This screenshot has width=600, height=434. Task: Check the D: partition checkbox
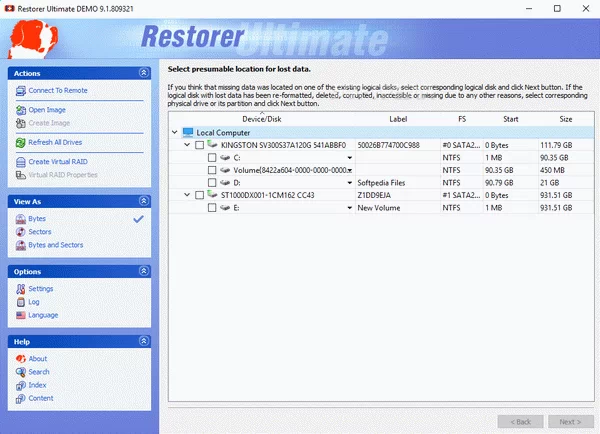tap(212, 183)
